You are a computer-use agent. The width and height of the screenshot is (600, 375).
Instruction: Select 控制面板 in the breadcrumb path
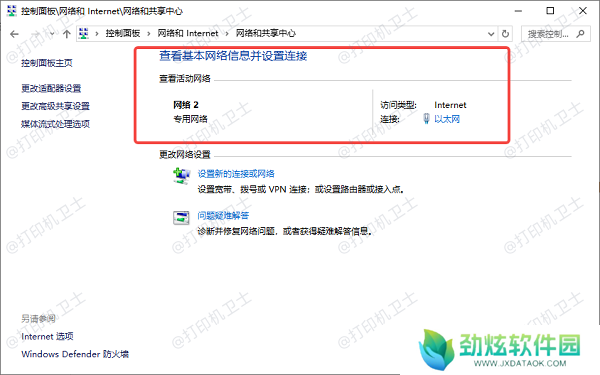(123, 33)
